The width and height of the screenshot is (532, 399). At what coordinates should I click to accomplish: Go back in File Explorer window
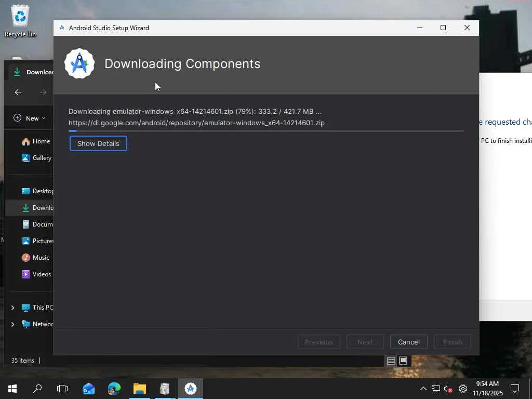[x=18, y=92]
